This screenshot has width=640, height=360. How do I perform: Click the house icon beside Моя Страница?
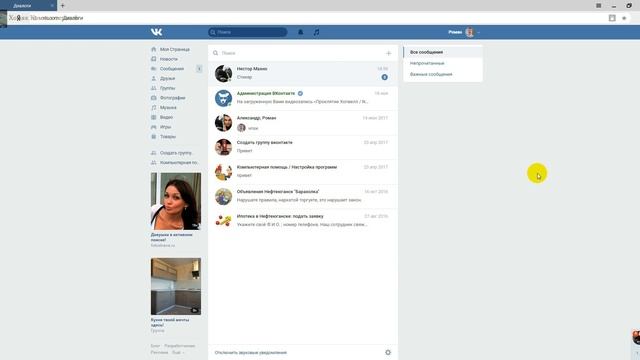(x=153, y=49)
